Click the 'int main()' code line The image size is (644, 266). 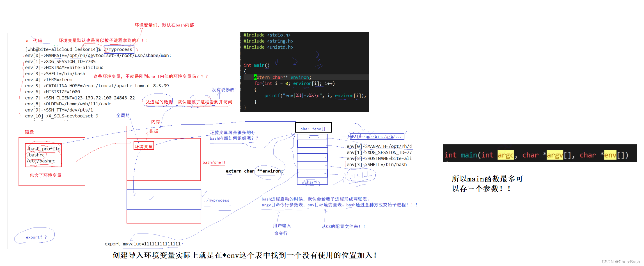pyautogui.click(x=256, y=65)
